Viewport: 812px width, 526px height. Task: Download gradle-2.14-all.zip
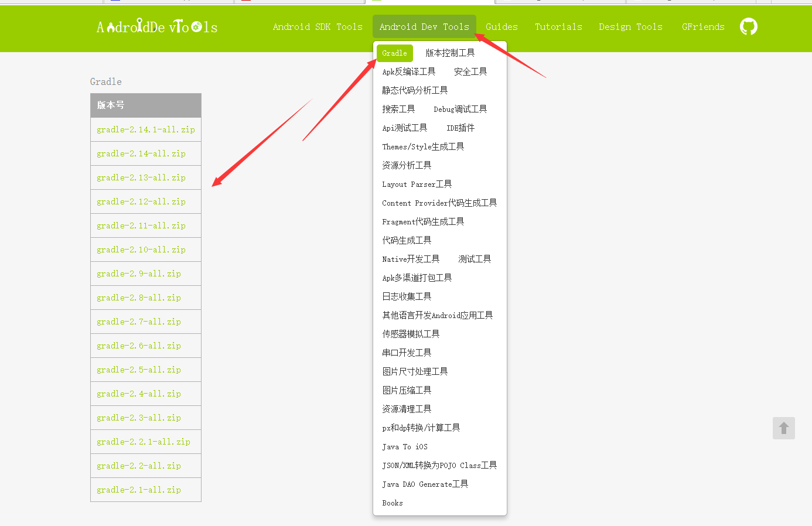[x=141, y=153]
